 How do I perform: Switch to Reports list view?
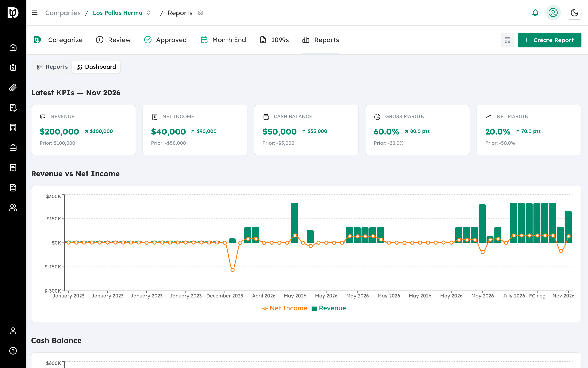click(x=52, y=67)
